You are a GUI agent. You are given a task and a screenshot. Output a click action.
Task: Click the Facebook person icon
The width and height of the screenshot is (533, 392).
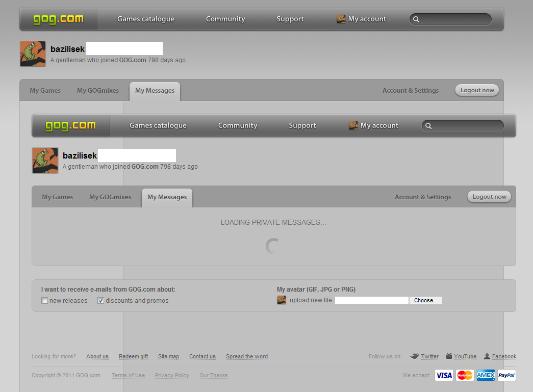pos(487,356)
